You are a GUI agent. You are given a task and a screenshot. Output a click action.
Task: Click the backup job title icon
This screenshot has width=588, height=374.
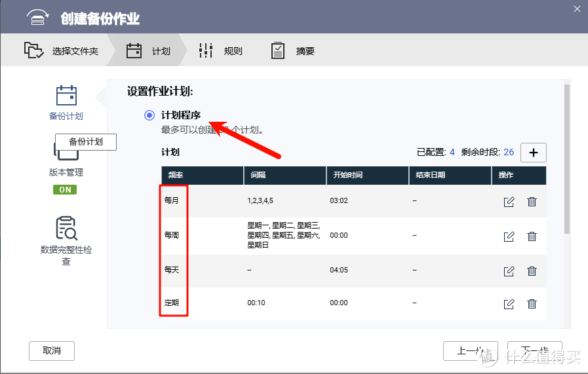pyautogui.click(x=38, y=17)
